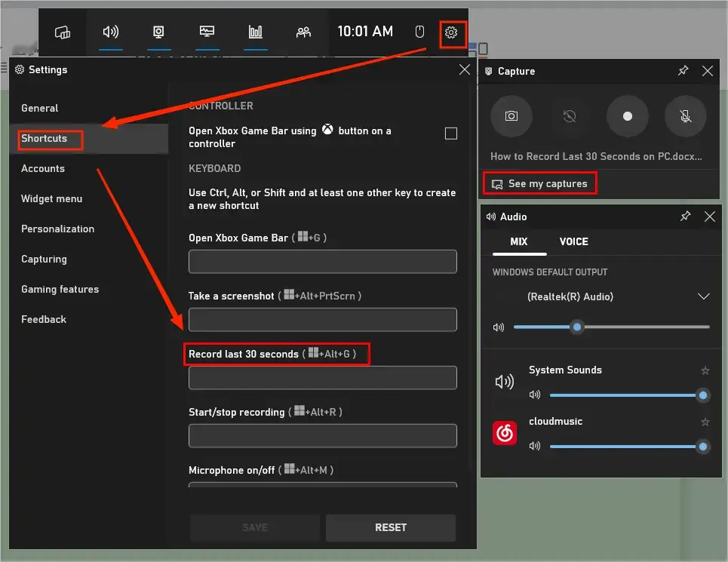Open the Xbox Social people icon
This screenshot has width=728, height=562.
(303, 32)
